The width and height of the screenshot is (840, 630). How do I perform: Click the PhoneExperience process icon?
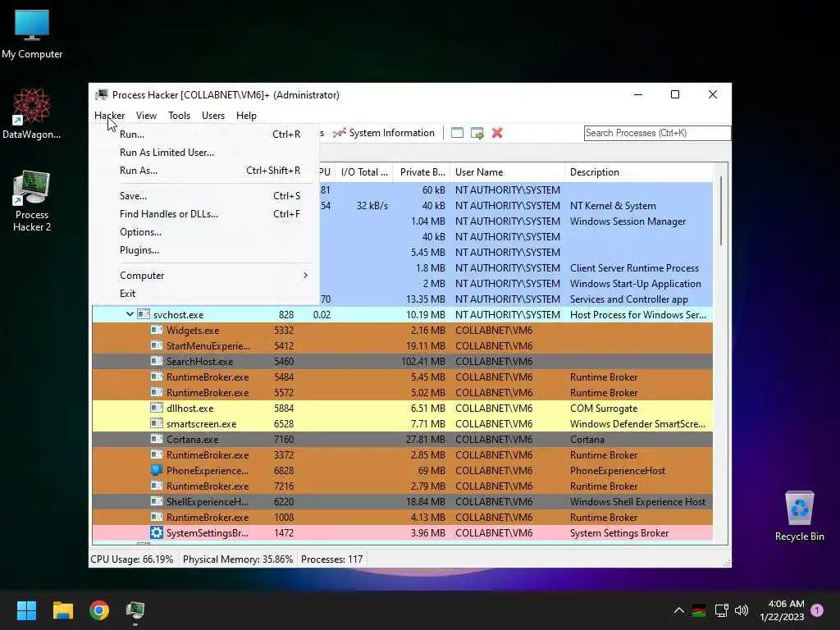point(157,470)
